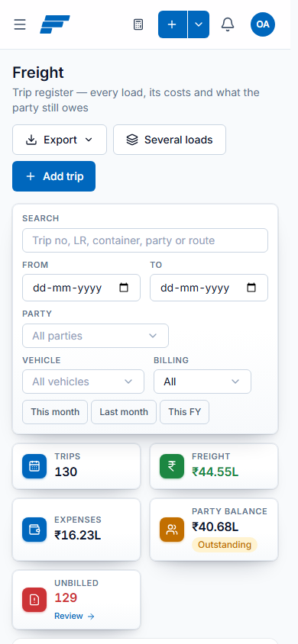Click the layers icon on Several loads

point(132,140)
